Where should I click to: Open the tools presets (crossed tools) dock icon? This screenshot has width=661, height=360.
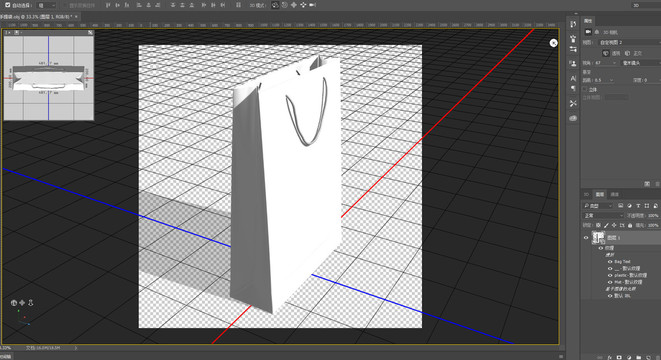pyautogui.click(x=573, y=103)
